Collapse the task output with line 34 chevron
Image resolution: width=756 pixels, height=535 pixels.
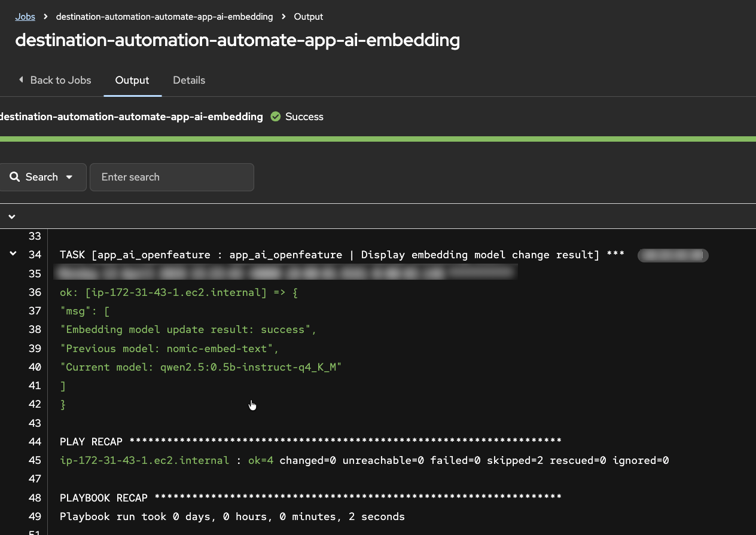13,253
